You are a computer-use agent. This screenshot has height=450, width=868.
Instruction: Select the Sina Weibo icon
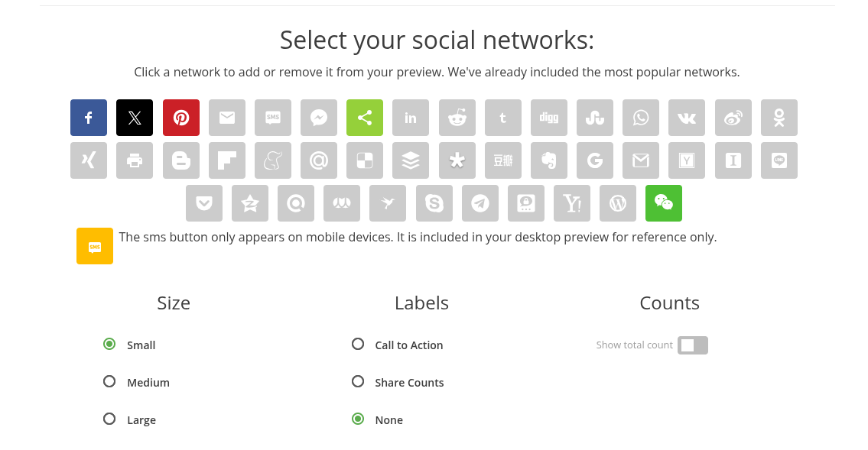tap(733, 118)
